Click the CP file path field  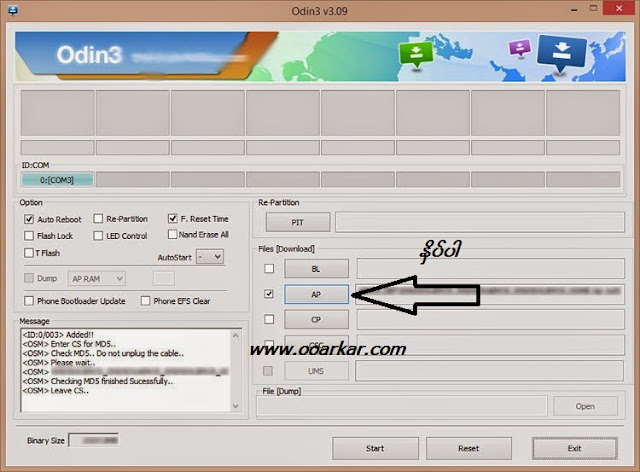pos(491,319)
